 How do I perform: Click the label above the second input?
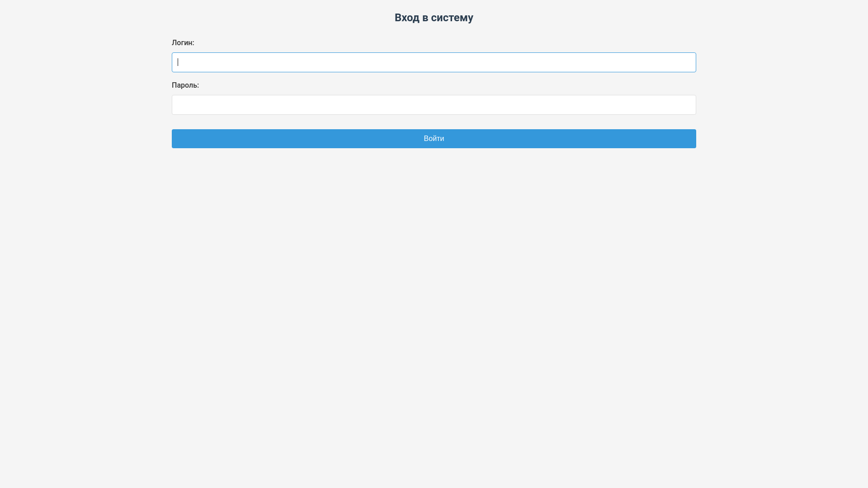pos(185,85)
